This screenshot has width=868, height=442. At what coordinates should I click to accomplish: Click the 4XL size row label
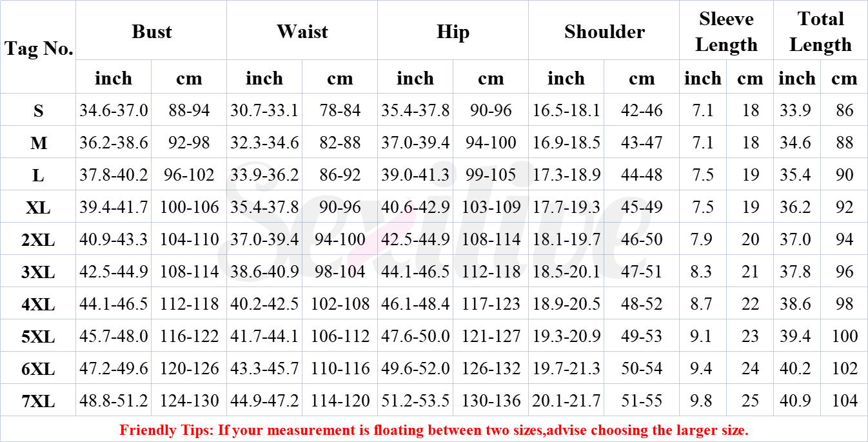pos(39,305)
